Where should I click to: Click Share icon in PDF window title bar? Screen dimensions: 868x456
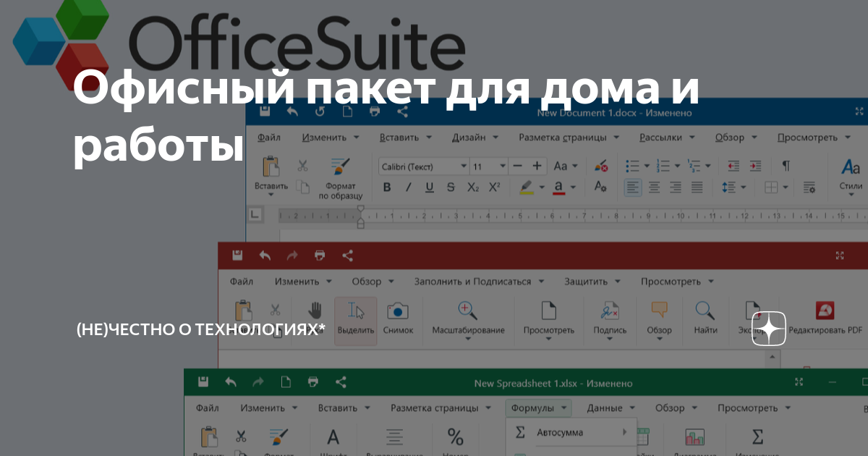click(x=348, y=256)
